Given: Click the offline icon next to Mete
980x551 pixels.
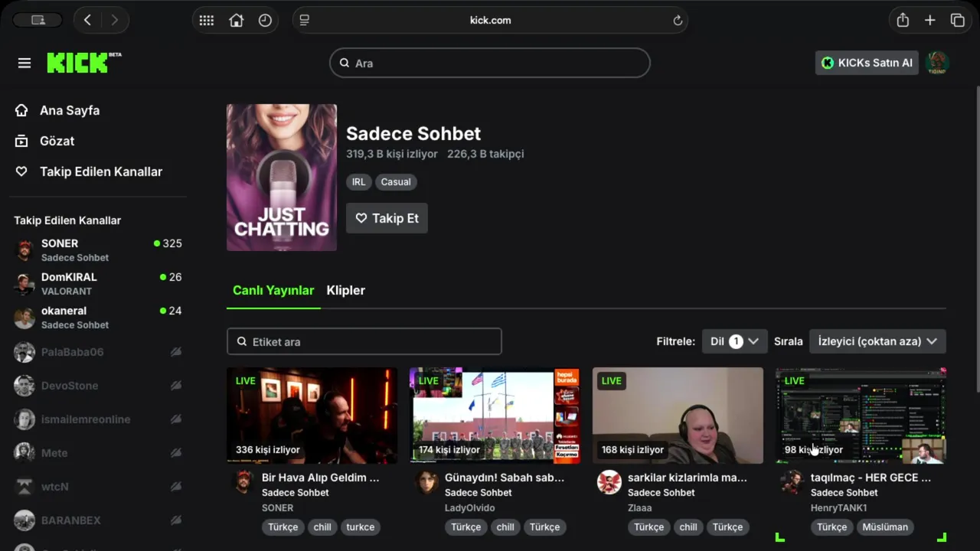Looking at the screenshot, I should (x=176, y=453).
